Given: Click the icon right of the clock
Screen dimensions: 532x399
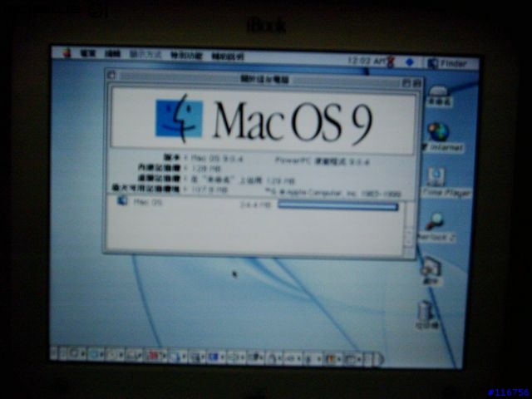Looking at the screenshot, I should (392, 62).
